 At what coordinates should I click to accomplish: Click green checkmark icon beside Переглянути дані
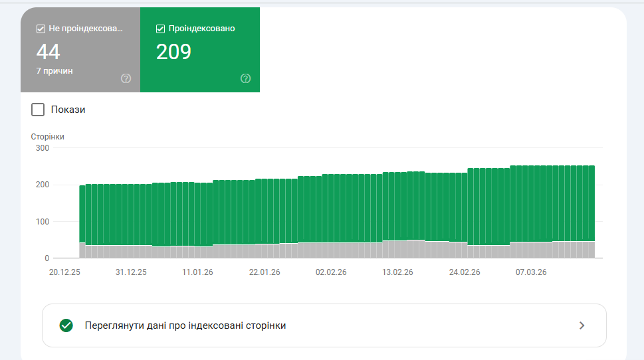(66, 325)
